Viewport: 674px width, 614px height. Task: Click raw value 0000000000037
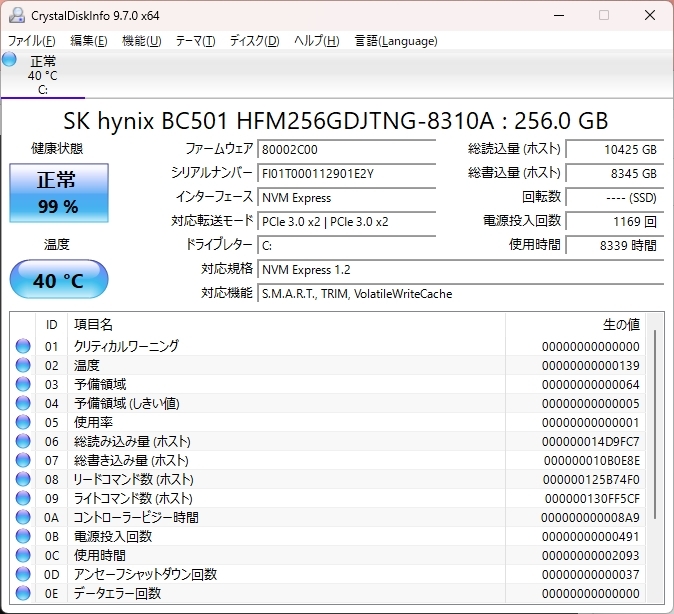point(590,574)
